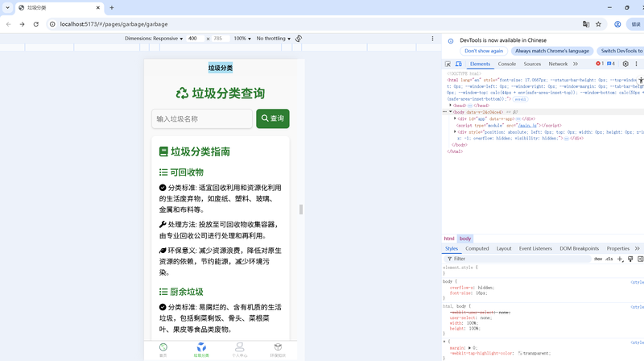Click Always match Chrome's language button
This screenshot has height=361, width=644.
[552, 51]
